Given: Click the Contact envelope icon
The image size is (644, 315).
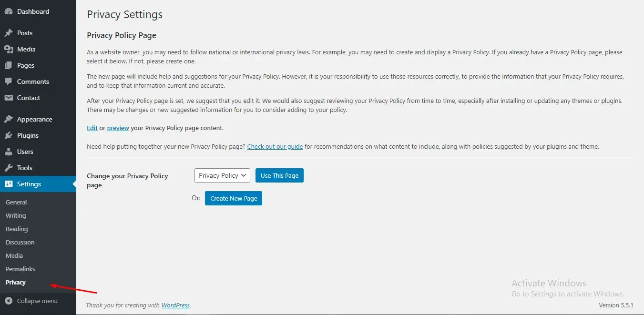Looking at the screenshot, I should coord(9,98).
